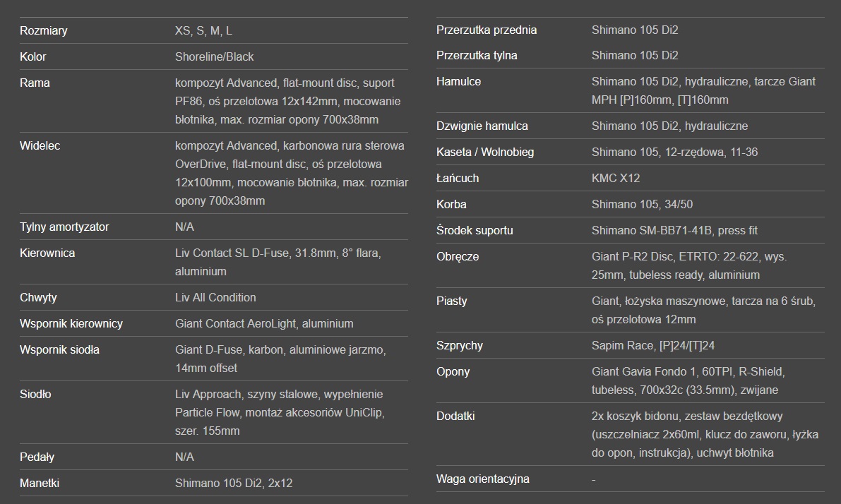841x504 pixels.
Task: Select the Hamulce row label
Action: point(458,81)
